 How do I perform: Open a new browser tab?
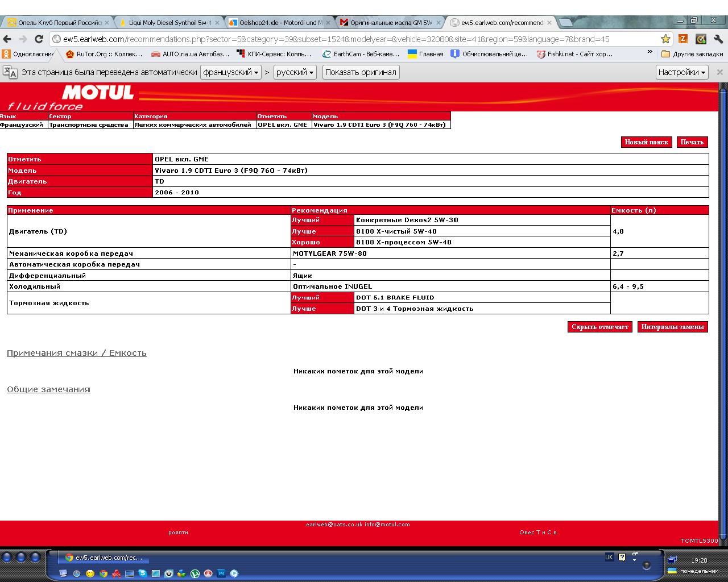pos(566,23)
